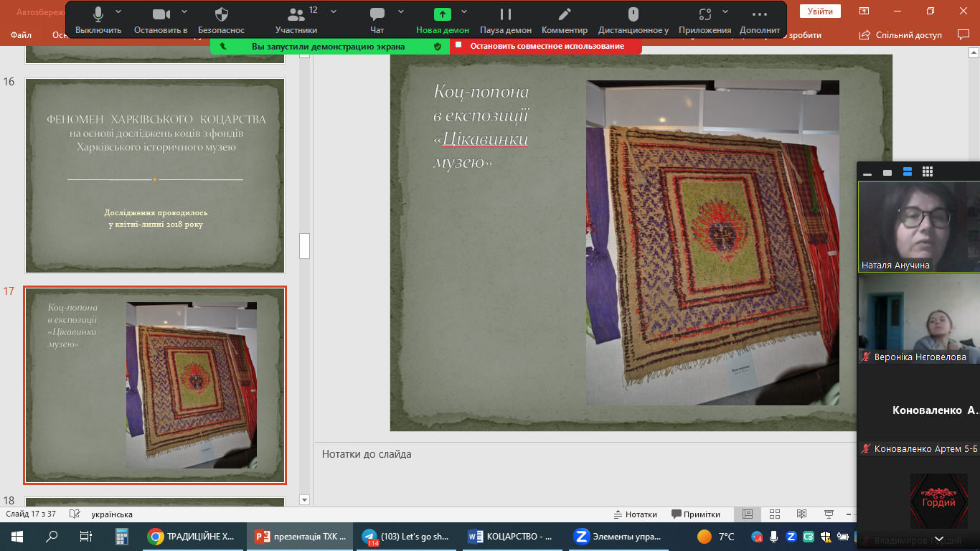
Task: Open Task View on taskbar
Action: [86, 536]
